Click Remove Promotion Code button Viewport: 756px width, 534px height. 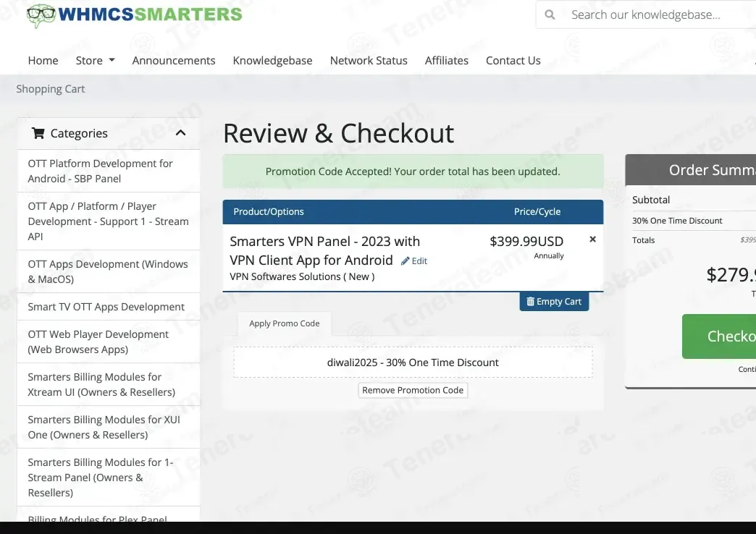(413, 390)
